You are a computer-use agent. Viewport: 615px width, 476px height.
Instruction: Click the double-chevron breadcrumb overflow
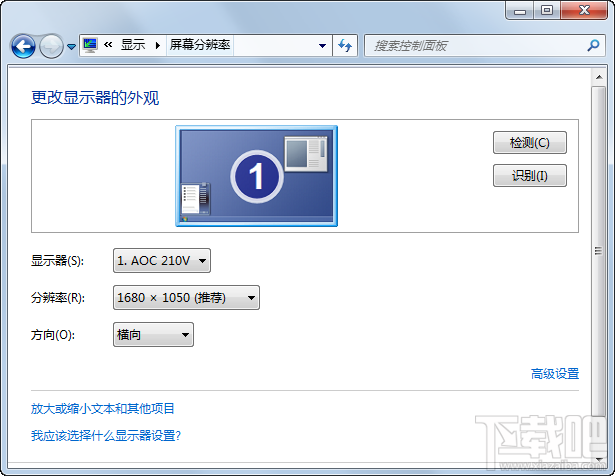108,45
